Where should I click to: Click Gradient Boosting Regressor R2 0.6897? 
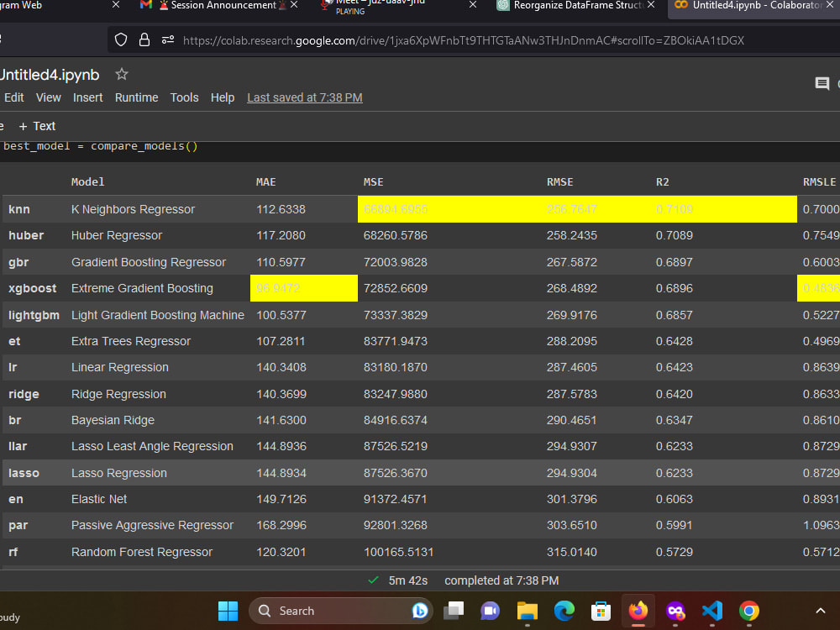[x=674, y=262]
